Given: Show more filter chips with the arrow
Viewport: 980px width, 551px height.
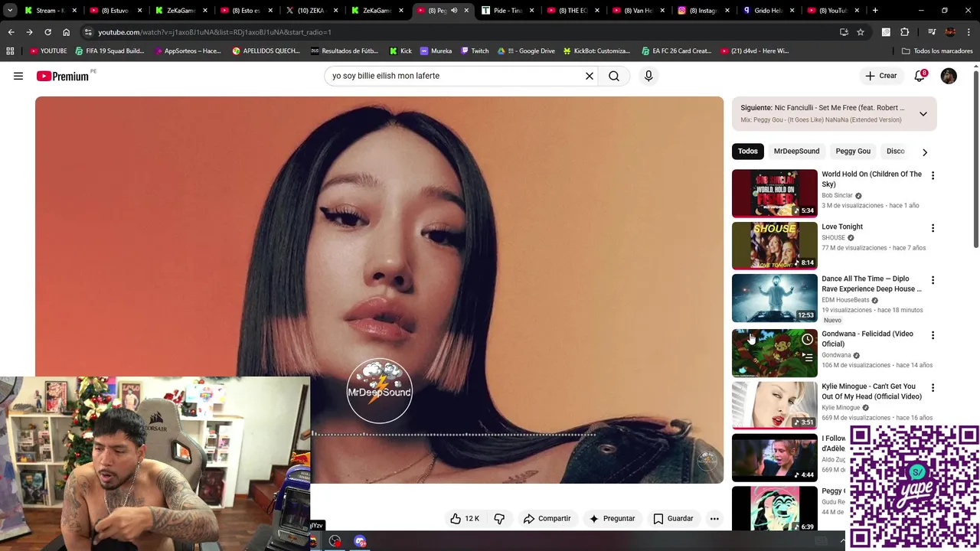Looking at the screenshot, I should [925, 152].
